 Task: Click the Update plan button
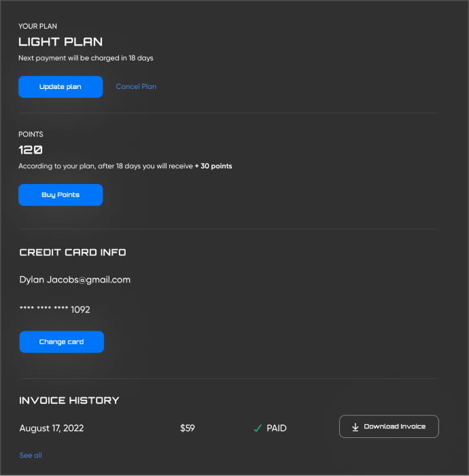[x=60, y=87]
